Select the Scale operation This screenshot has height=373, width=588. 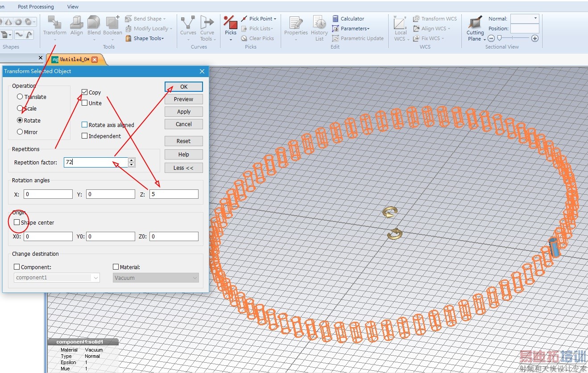(x=20, y=108)
